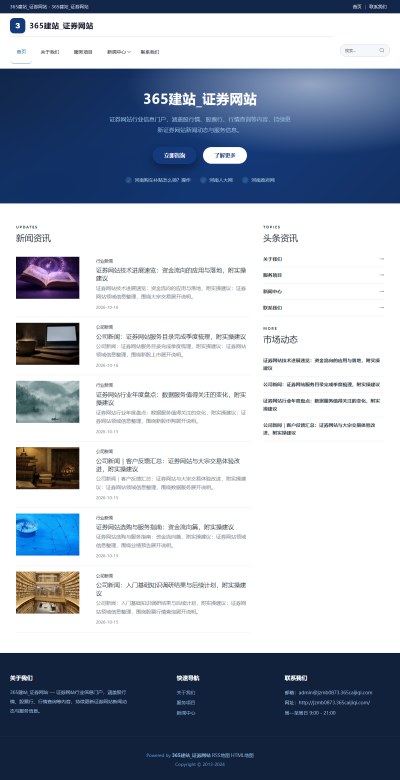Click the magnifier icon in the search box
Viewport: 400px width, 780px height.
pos(382,50)
